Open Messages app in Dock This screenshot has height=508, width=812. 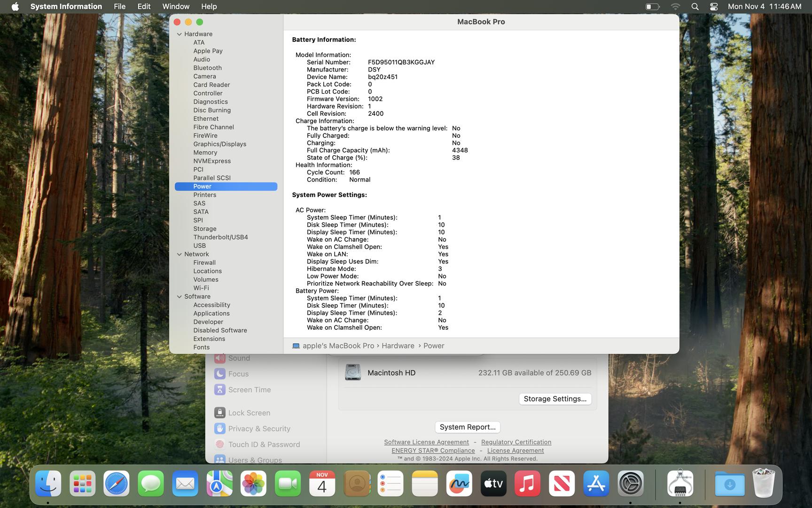[x=151, y=484]
